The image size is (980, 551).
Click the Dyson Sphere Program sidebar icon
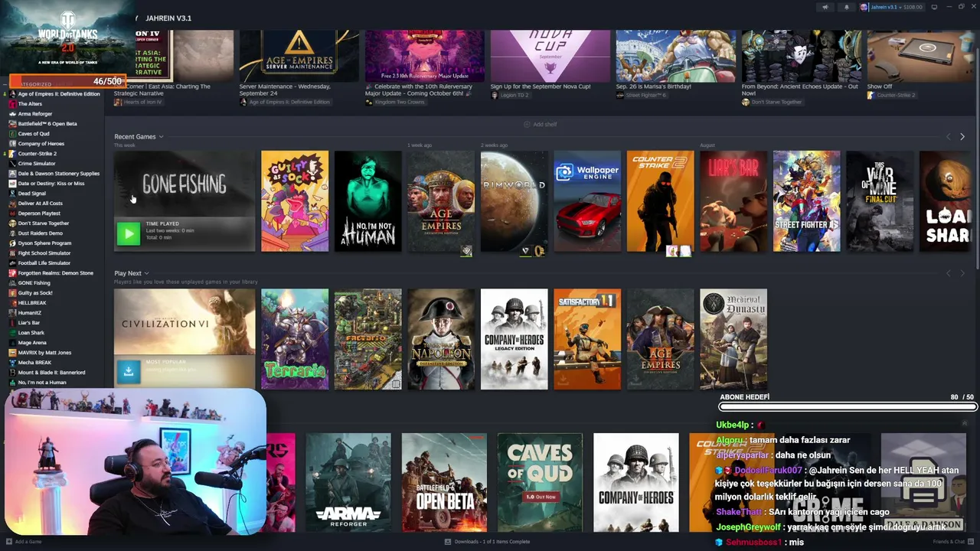pos(12,243)
